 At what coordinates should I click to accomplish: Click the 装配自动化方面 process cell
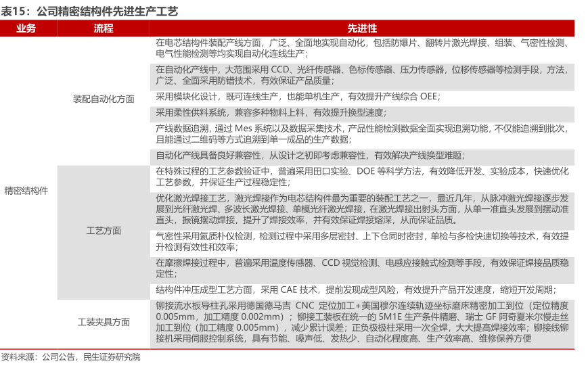point(104,99)
